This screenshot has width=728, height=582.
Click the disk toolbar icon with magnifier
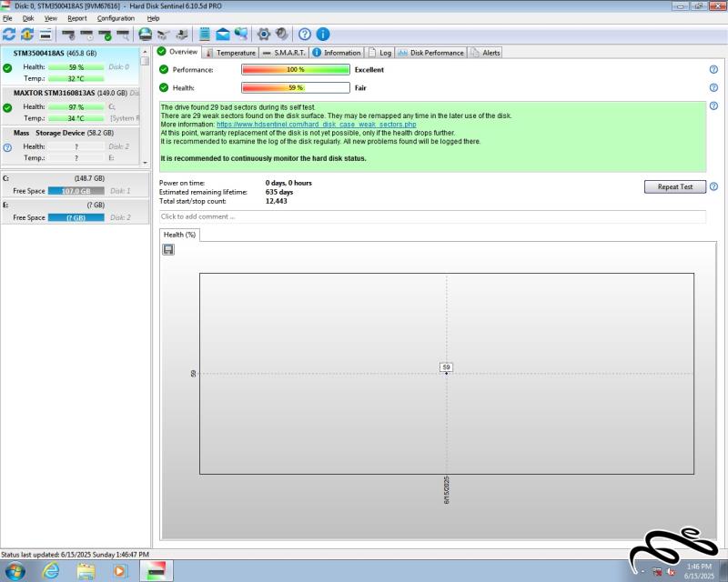coord(123,35)
